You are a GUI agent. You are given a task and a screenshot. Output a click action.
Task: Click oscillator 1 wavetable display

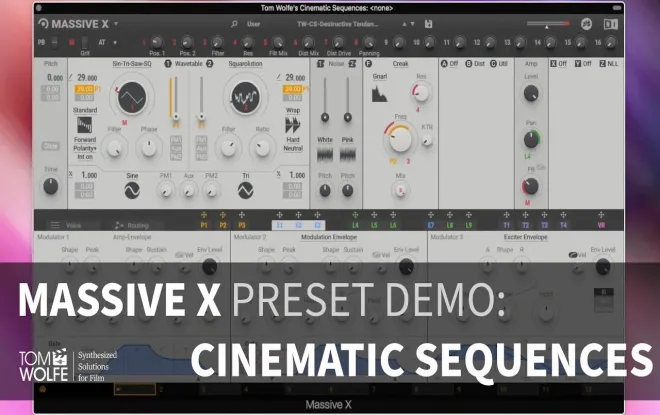click(132, 97)
